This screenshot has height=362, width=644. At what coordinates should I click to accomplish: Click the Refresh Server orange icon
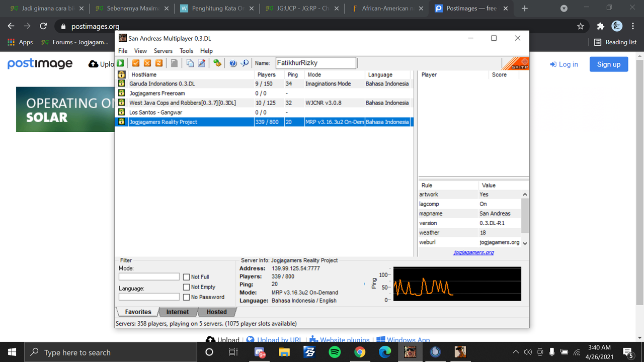click(159, 63)
